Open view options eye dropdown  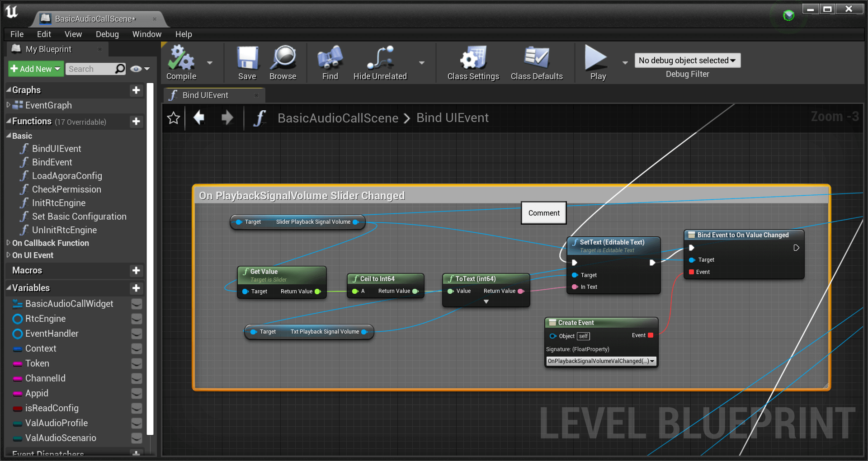(140, 69)
